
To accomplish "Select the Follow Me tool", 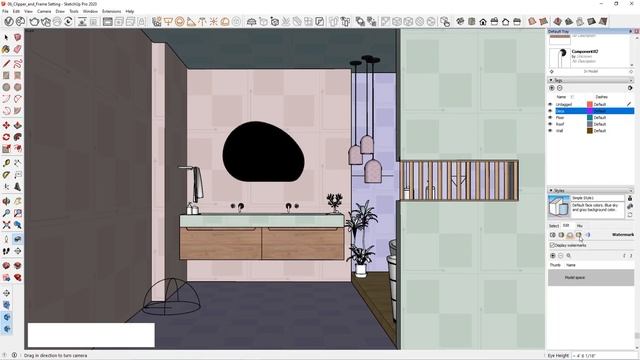I will coord(18,137).
